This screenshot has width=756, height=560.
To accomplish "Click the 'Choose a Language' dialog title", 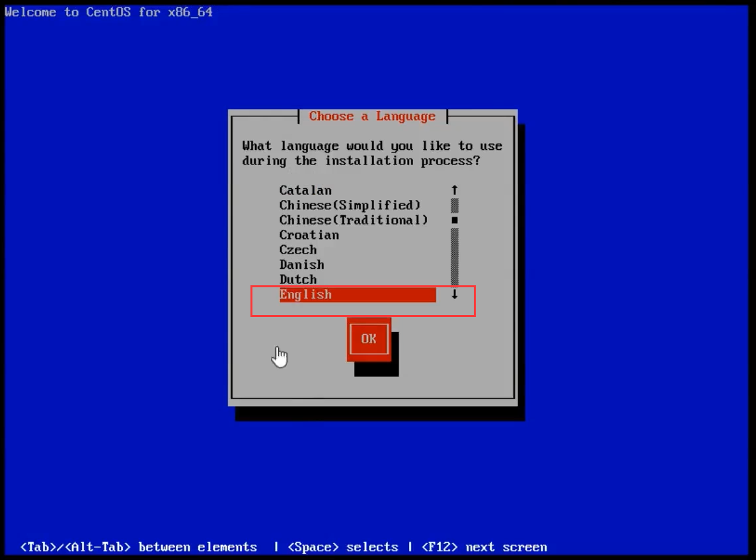I will pyautogui.click(x=372, y=117).
